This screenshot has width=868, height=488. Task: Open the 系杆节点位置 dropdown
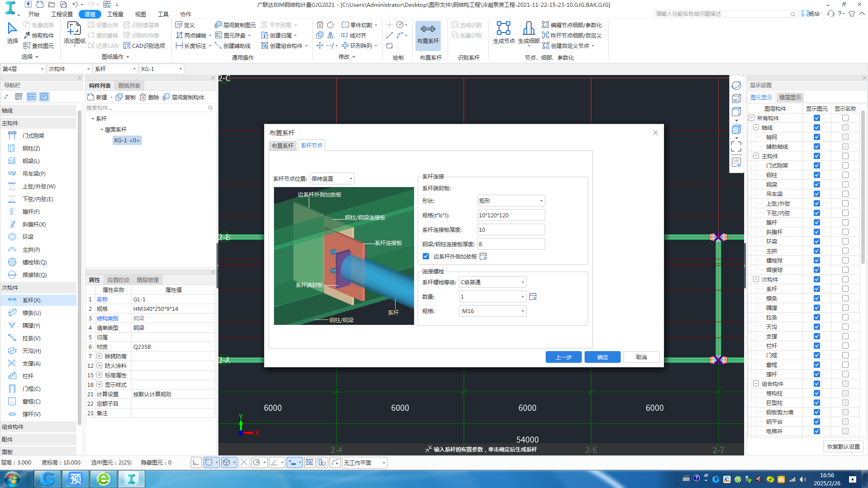tap(332, 179)
